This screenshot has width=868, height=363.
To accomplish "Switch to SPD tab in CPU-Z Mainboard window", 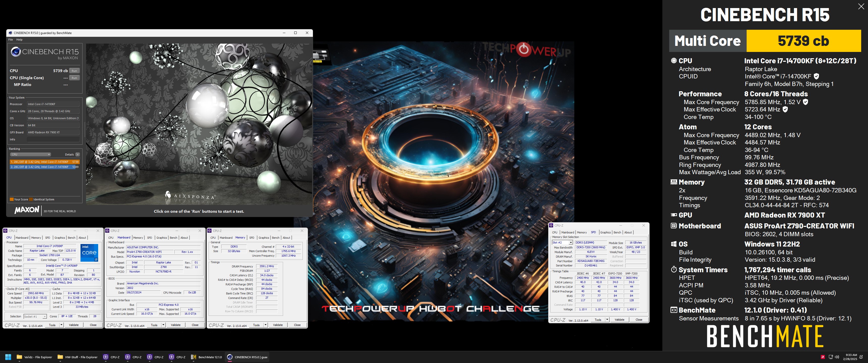I will point(150,238).
